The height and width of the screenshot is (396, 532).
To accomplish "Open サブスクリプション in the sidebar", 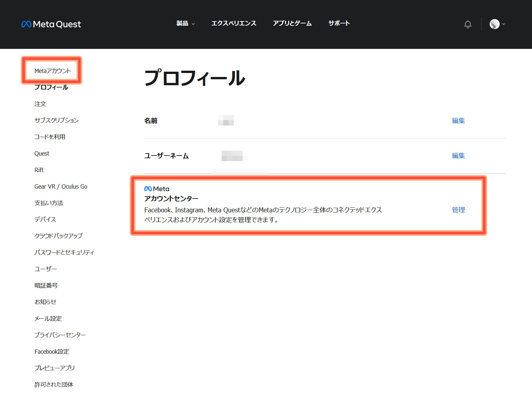I will point(56,120).
